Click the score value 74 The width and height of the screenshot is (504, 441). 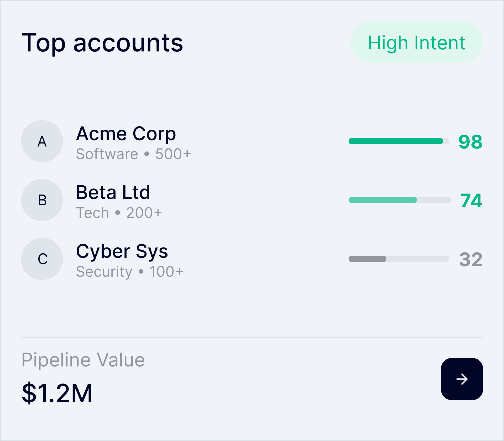471,201
